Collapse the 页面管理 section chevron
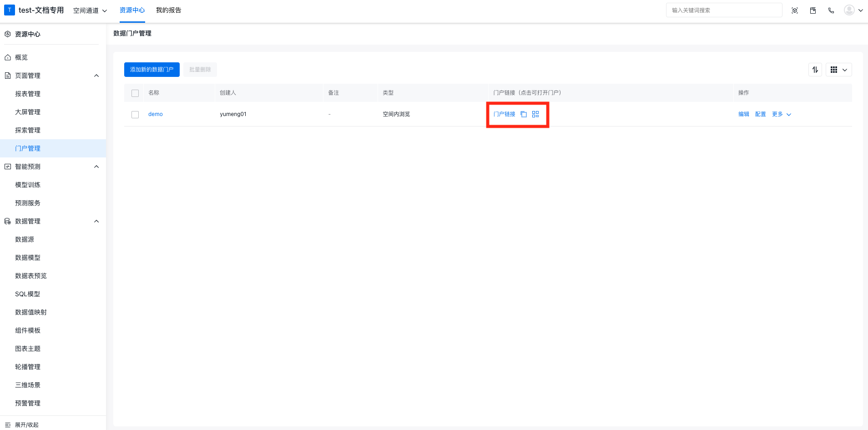This screenshot has width=868, height=430. [x=96, y=76]
